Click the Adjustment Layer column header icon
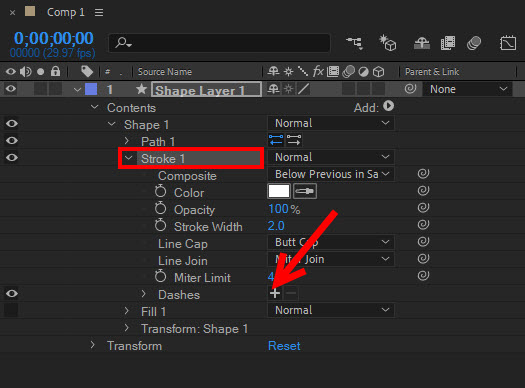The width and height of the screenshot is (525, 388). [x=363, y=72]
